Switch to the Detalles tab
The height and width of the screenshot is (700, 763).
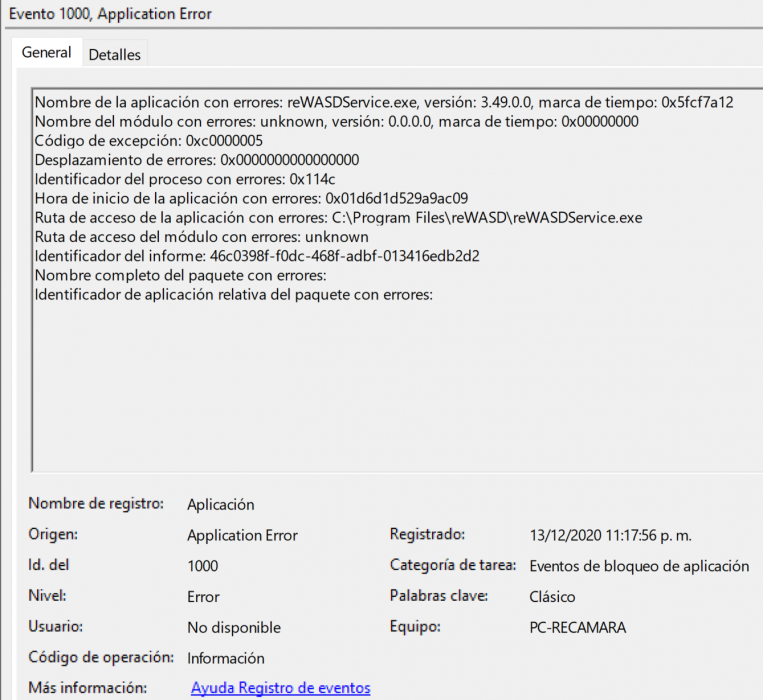[115, 55]
